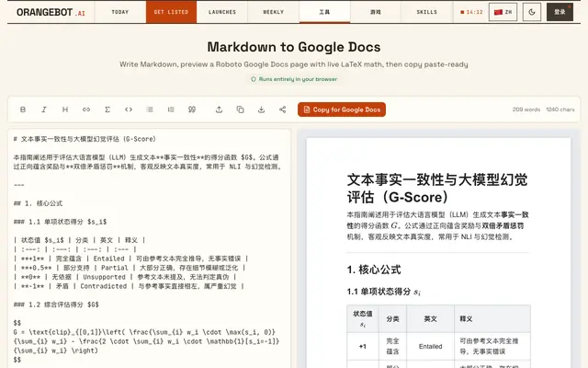Open the TODAY tab

tap(120, 12)
